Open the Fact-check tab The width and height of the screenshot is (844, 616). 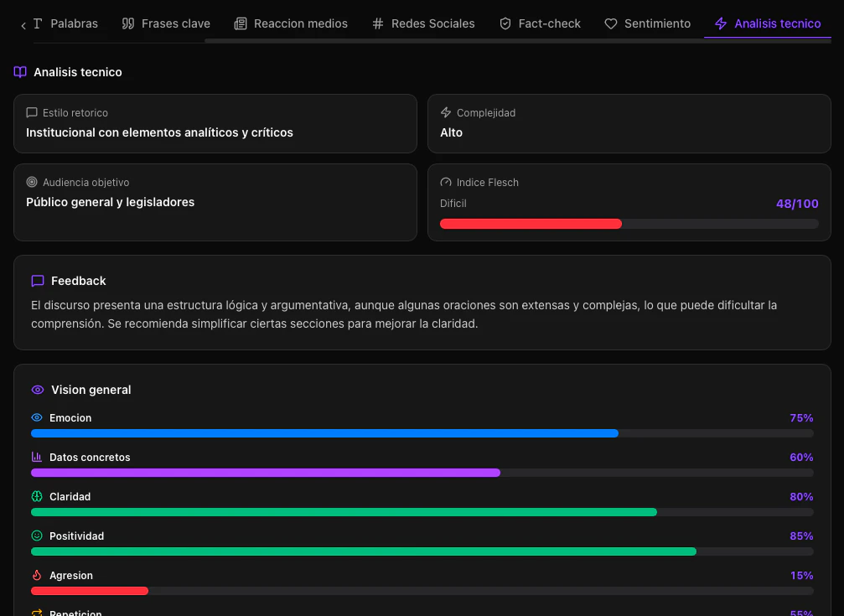pos(540,23)
